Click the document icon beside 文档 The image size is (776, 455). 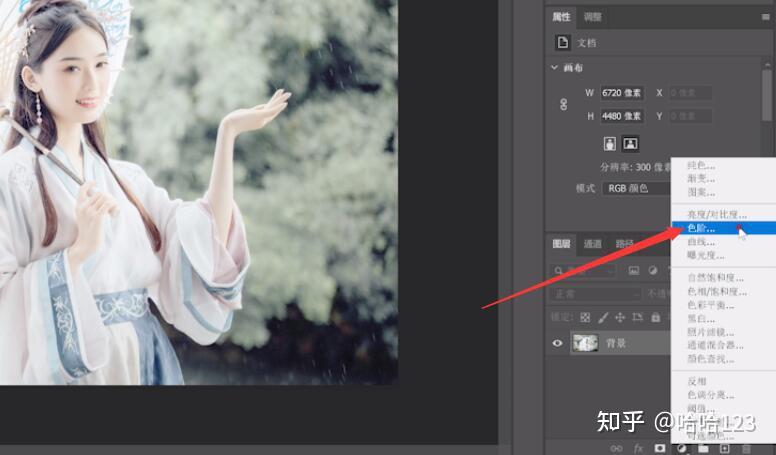[x=562, y=43]
